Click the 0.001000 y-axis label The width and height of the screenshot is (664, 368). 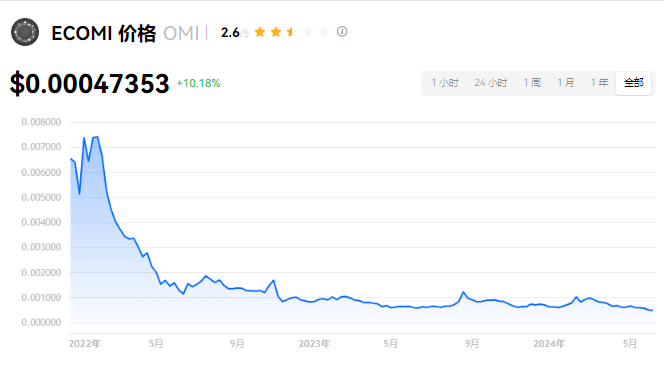click(42, 298)
